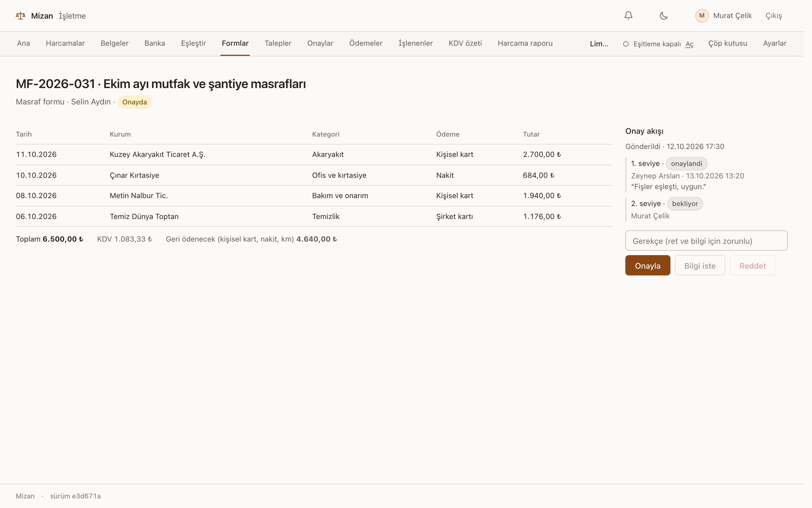Select the Metin Nalbur Tic. entry
Screen dimensions: 812x508
click(x=314, y=196)
